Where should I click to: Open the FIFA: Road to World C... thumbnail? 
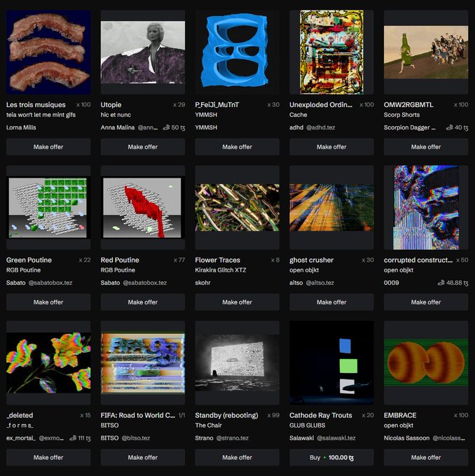click(142, 363)
